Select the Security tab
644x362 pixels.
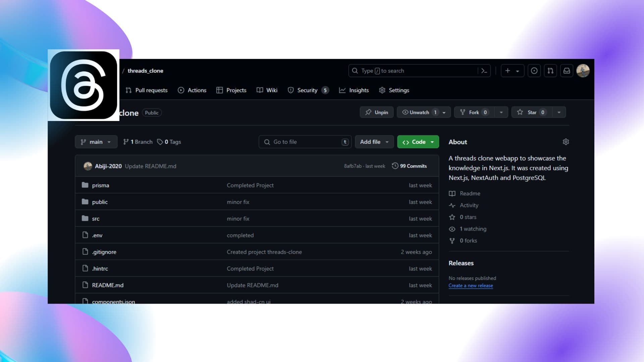pos(307,90)
